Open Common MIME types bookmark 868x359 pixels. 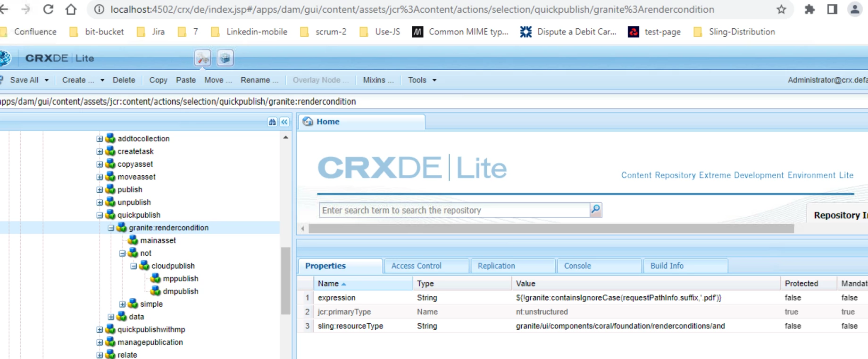click(460, 32)
